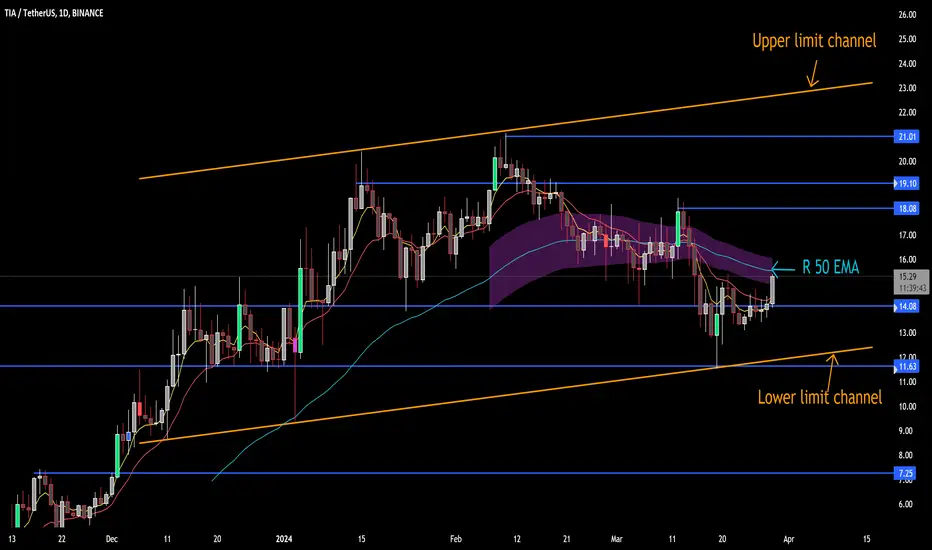Select the 11.63 price level label
The height and width of the screenshot is (550, 932).
(906, 366)
